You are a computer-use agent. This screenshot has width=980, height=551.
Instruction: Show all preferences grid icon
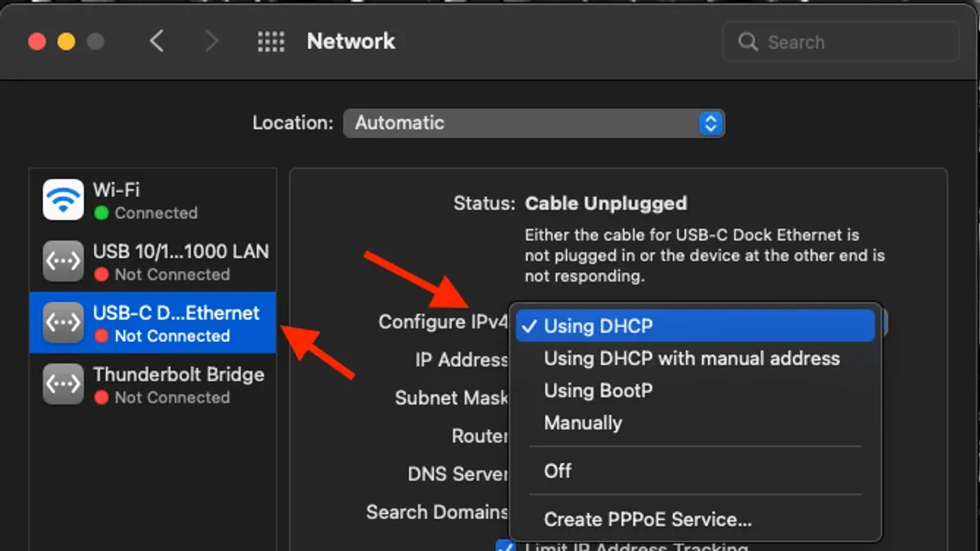pyautogui.click(x=271, y=42)
